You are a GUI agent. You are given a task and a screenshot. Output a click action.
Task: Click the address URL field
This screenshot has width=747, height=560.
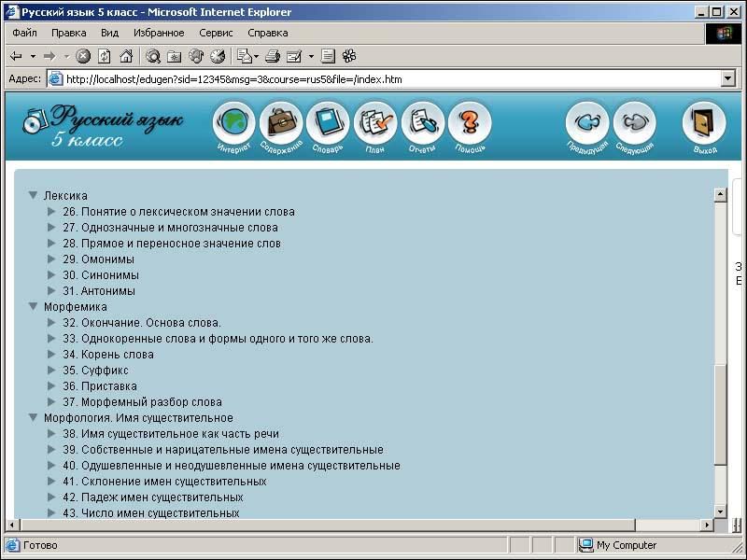pos(373,79)
